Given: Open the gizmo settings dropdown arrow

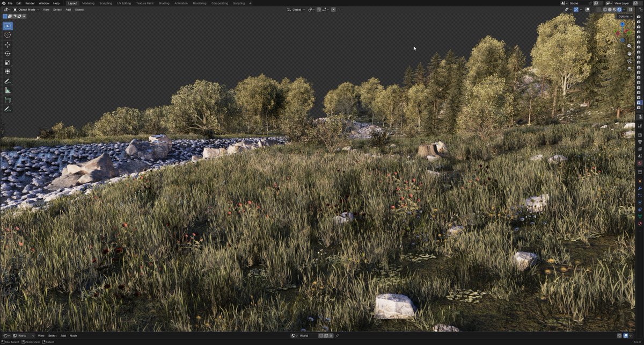Looking at the screenshot, I should [581, 10].
